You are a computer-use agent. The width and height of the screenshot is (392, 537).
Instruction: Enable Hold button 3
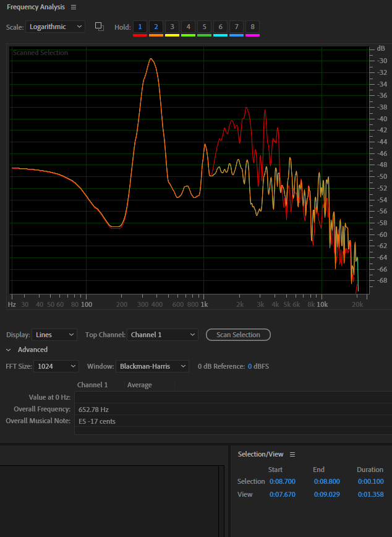(172, 27)
